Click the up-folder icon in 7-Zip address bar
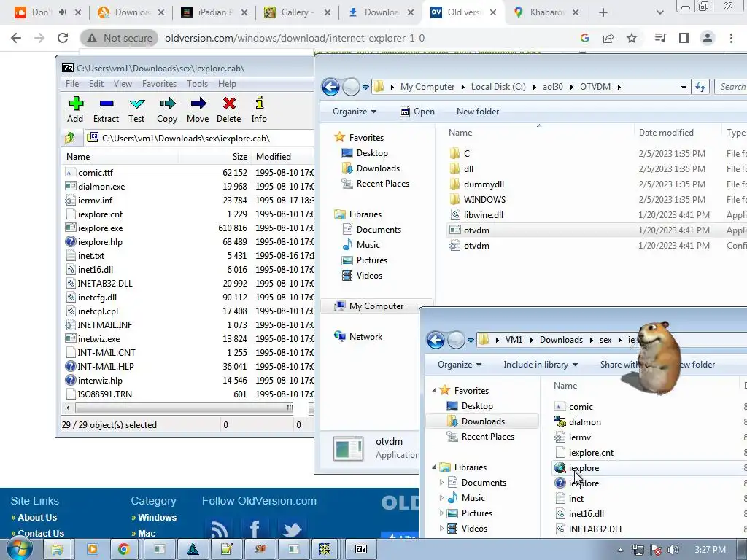Screen dimensions: 747x560 point(70,138)
